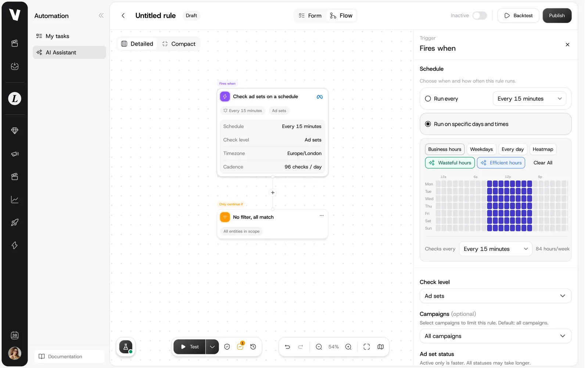Expand the All campaigns dropdown
Screen dimensions: 588x368
coord(495,336)
